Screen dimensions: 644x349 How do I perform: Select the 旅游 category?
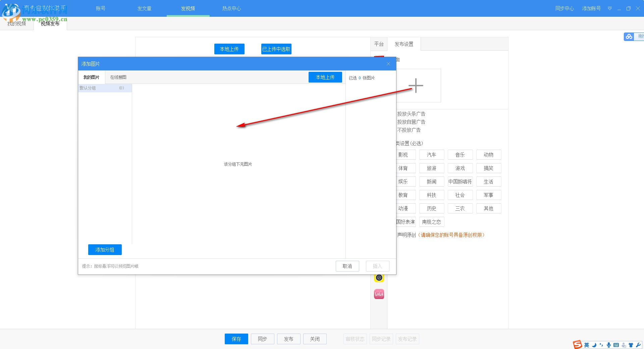coord(432,168)
